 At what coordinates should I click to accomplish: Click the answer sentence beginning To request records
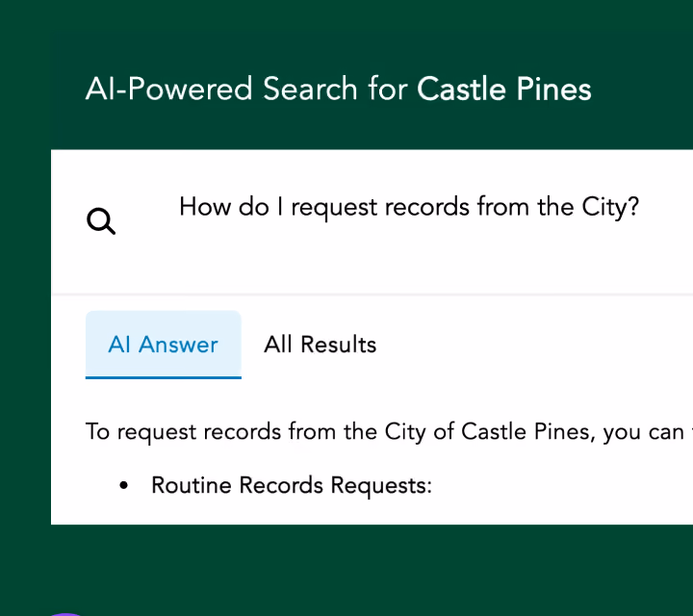coord(389,431)
